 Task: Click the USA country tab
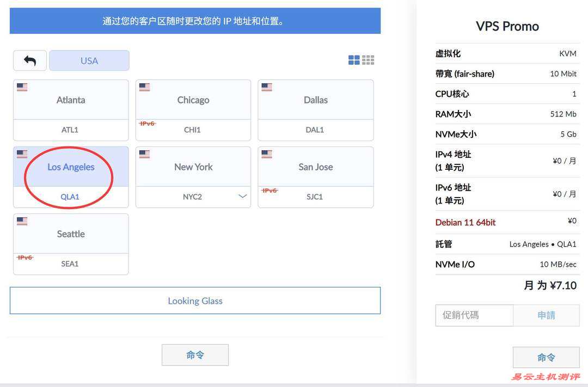pyautogui.click(x=89, y=61)
